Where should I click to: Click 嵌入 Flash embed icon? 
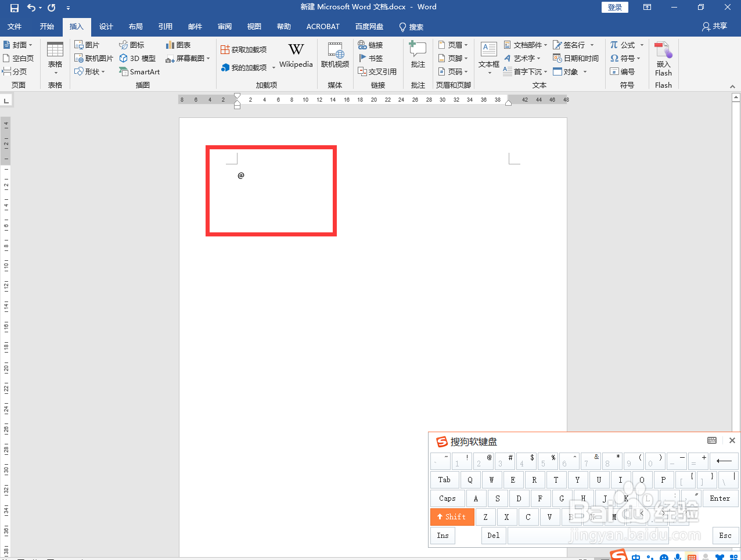[663, 59]
